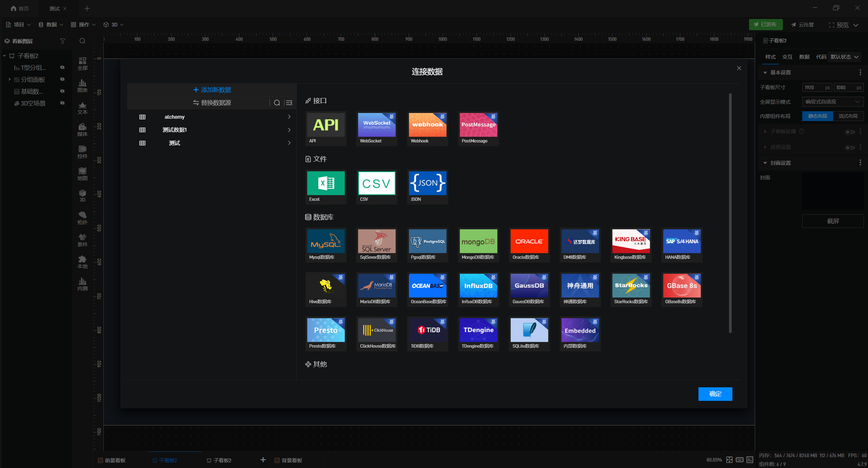
Task: Click 替换数据源 button
Action: (x=212, y=103)
